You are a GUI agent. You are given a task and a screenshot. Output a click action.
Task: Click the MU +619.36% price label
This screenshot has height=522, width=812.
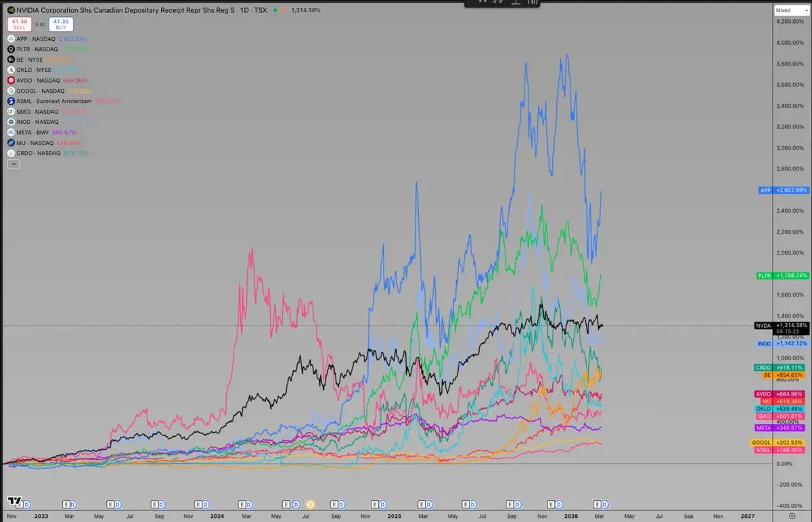[x=784, y=401]
